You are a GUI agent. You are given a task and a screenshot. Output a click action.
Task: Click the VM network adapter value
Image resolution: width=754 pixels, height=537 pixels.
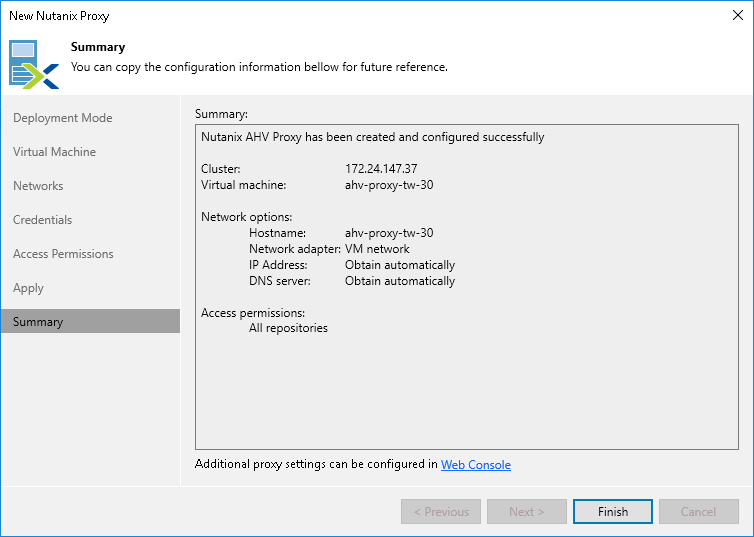tap(377, 249)
